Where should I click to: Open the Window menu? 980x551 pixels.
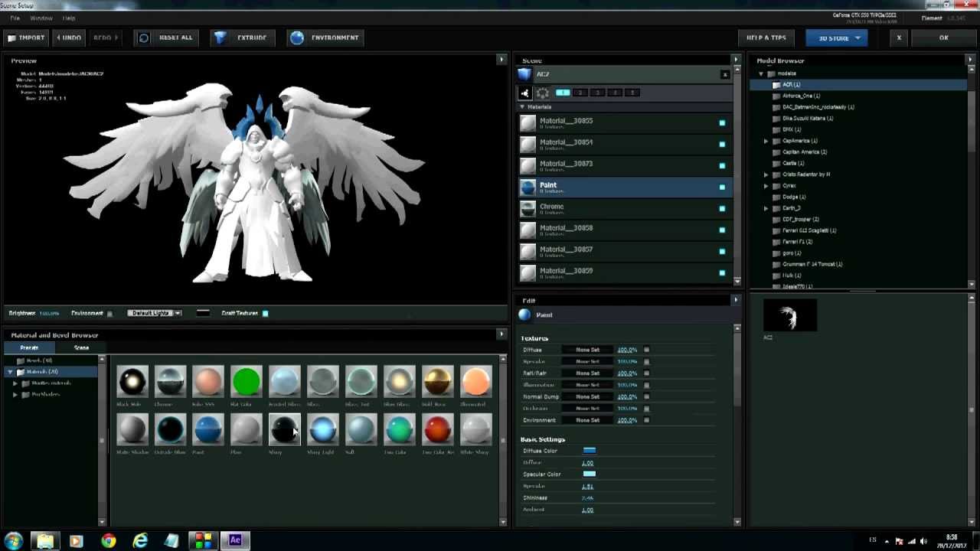coord(41,18)
